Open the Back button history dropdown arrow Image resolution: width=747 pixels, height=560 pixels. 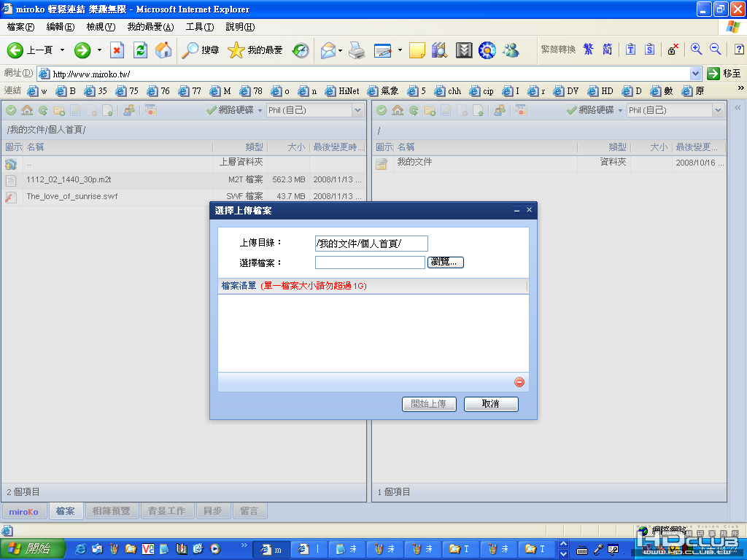click(x=62, y=50)
